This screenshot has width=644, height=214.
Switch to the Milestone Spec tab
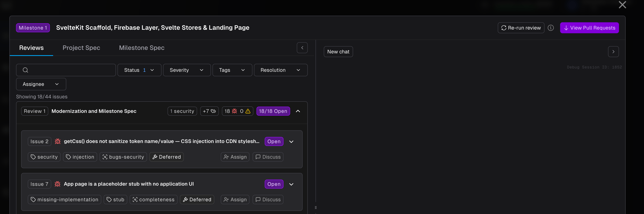(142, 48)
